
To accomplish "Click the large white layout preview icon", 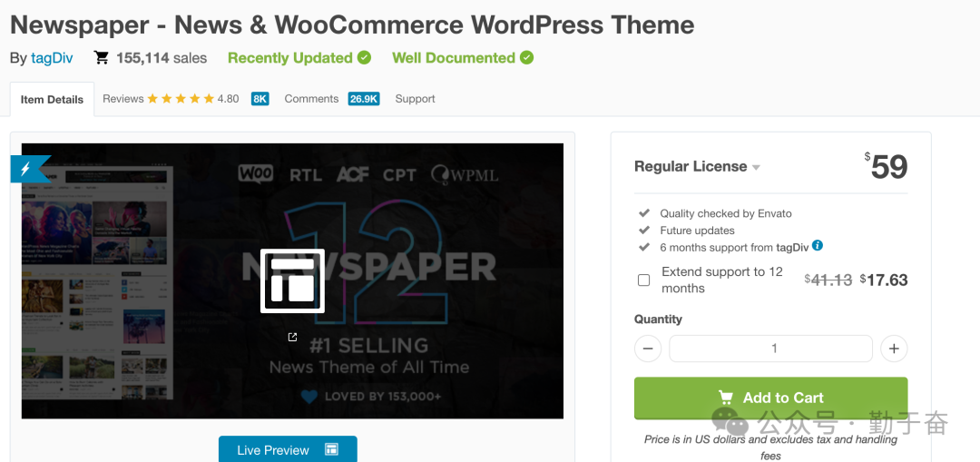I will click(292, 280).
